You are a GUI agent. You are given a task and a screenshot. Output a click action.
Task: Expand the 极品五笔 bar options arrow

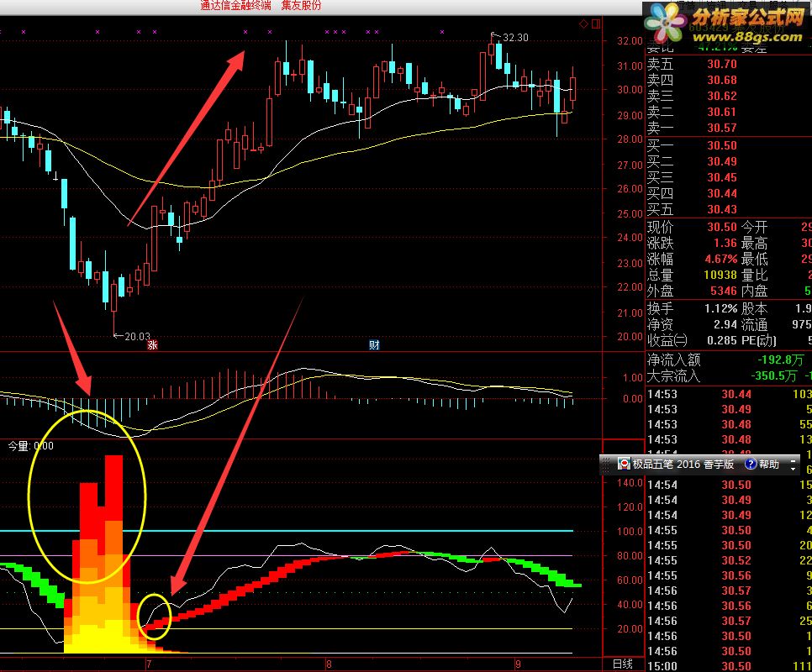(x=793, y=469)
